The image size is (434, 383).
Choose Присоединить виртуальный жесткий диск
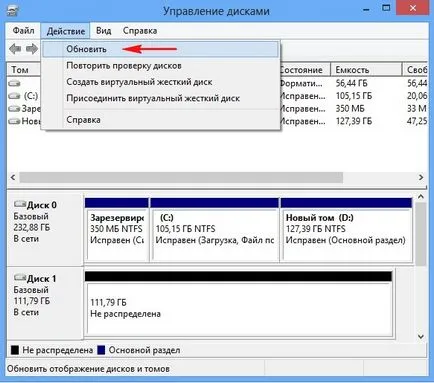tap(160, 98)
